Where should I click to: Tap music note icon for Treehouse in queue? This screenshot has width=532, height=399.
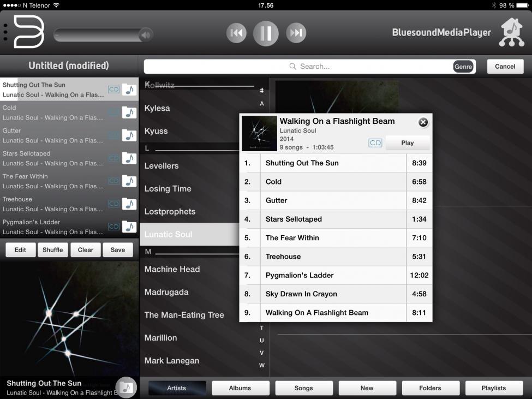pyautogui.click(x=129, y=204)
